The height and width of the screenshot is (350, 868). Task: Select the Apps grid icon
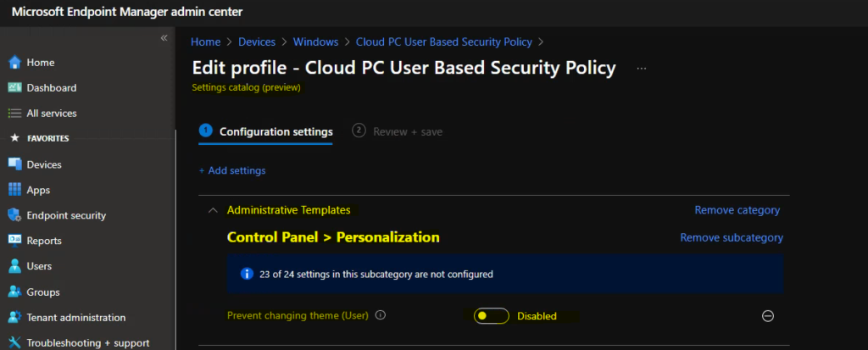[x=15, y=190]
